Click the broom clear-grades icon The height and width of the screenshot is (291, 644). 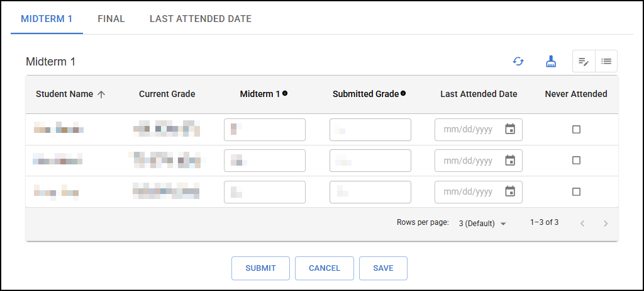point(551,62)
